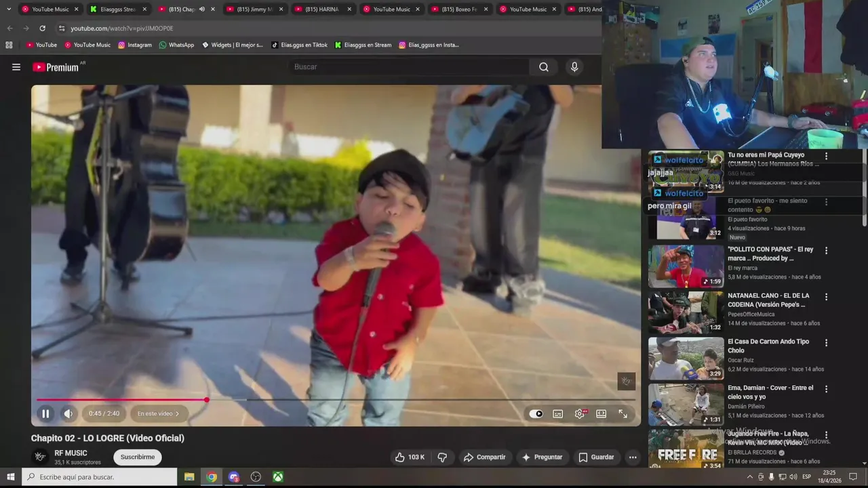This screenshot has height=488, width=868.
Task: Toggle the autoplay switch in player
Action: click(536, 413)
